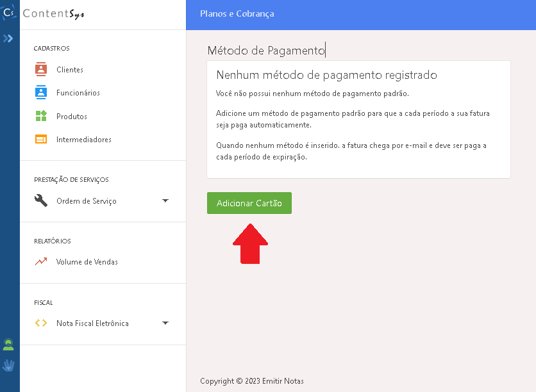Expand sidebar with the double chevron icon

click(x=8, y=38)
